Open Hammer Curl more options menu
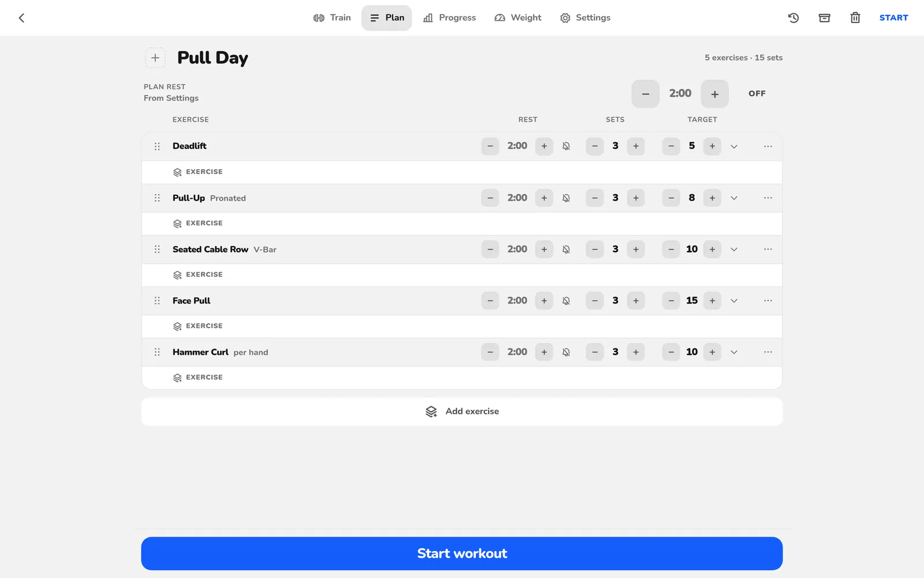 coord(768,352)
